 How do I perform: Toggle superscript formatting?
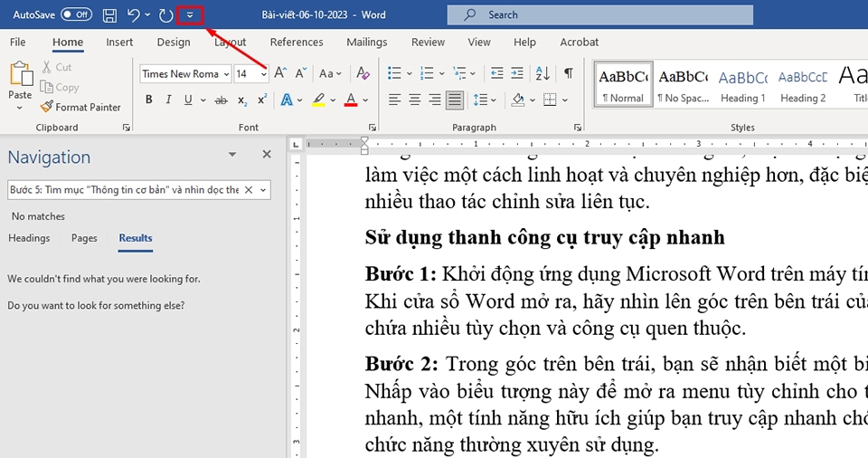pyautogui.click(x=262, y=100)
